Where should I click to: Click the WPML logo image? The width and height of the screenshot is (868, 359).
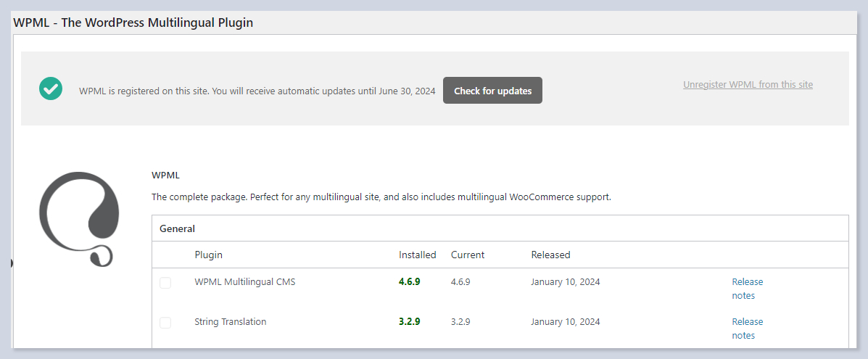pos(78,219)
